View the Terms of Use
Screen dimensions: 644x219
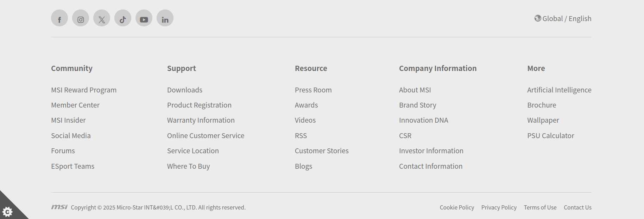coord(540,207)
